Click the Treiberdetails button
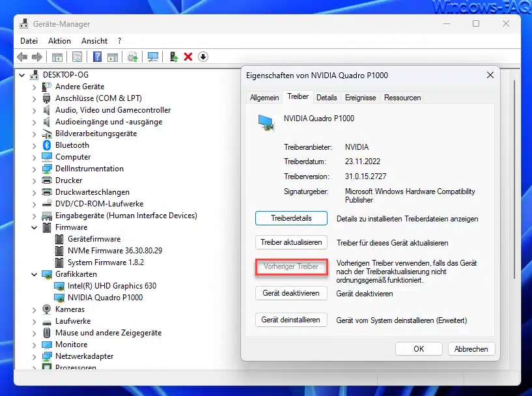The width and height of the screenshot is (532, 396). [291, 218]
